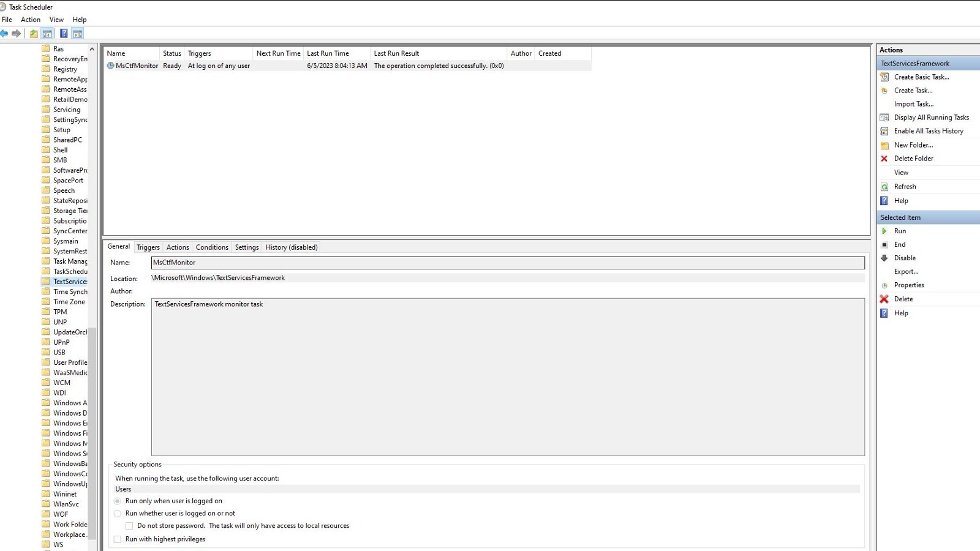Switch to the Conditions tab
The height and width of the screenshot is (551, 980).
coord(211,247)
